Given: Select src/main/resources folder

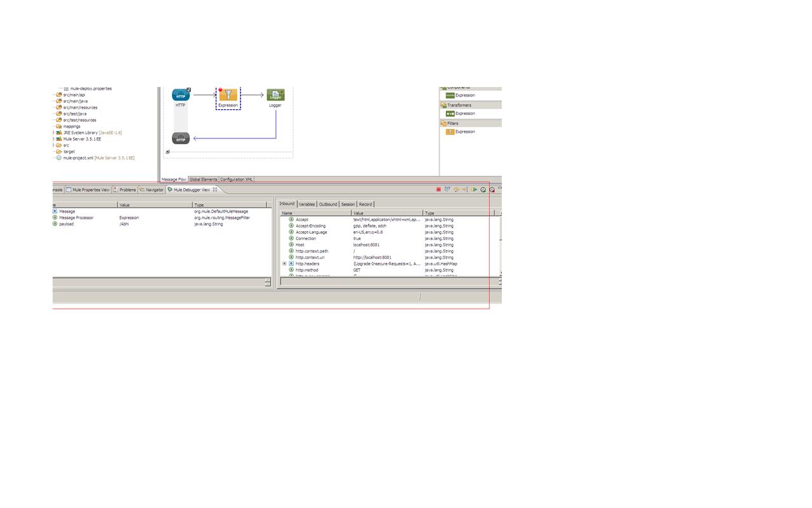Looking at the screenshot, I should point(77,107).
